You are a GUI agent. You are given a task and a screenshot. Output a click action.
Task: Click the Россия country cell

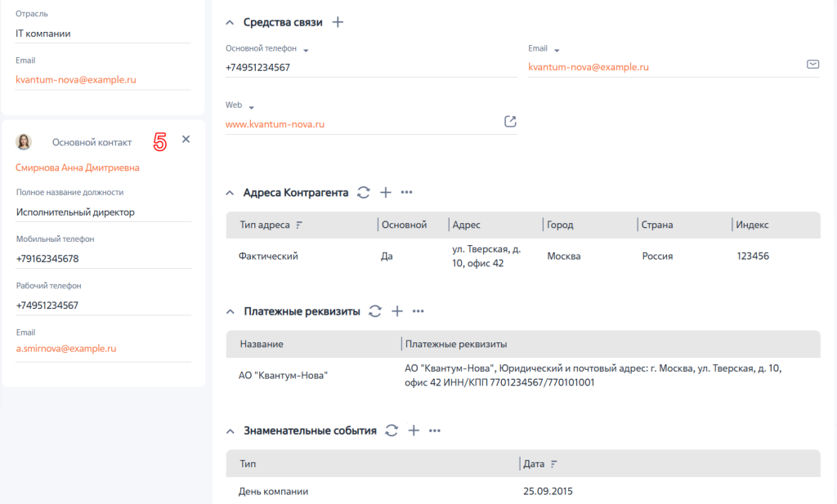coord(657,256)
